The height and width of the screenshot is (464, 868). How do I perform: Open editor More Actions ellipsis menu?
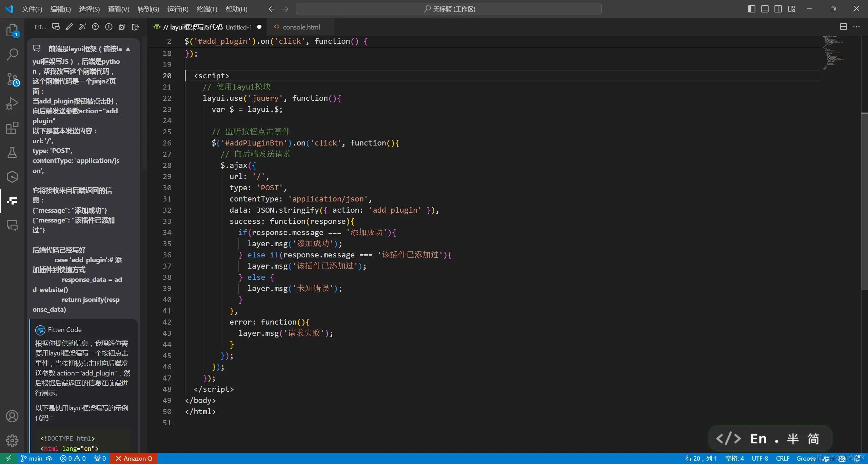coord(857,27)
